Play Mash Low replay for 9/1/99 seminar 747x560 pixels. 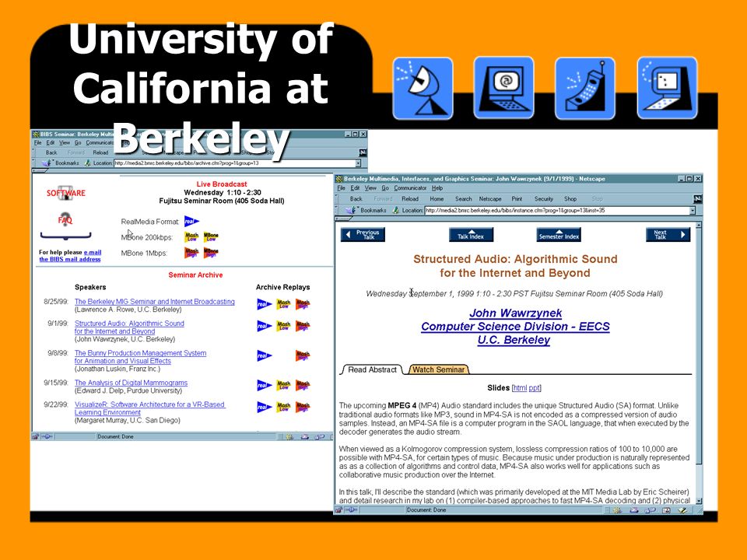(283, 326)
